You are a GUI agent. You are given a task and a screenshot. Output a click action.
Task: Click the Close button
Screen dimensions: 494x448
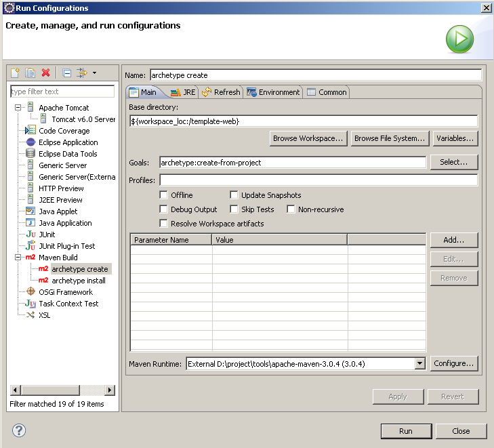click(461, 431)
